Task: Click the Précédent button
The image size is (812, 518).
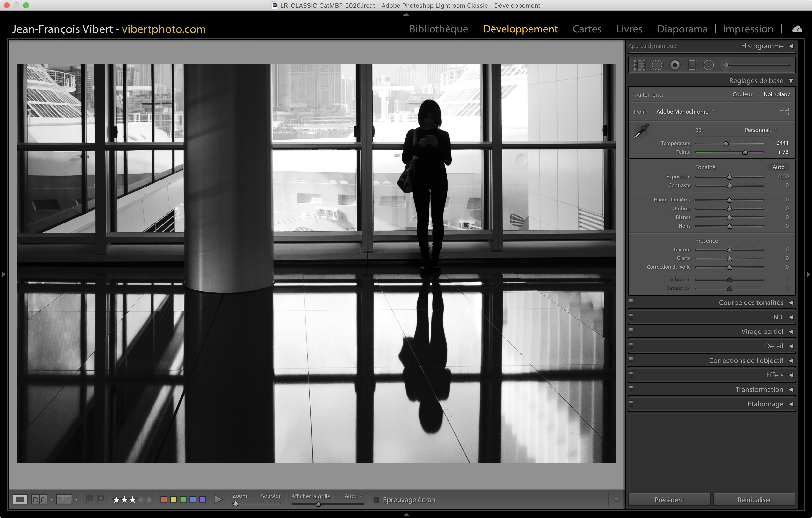Action: 669,499
